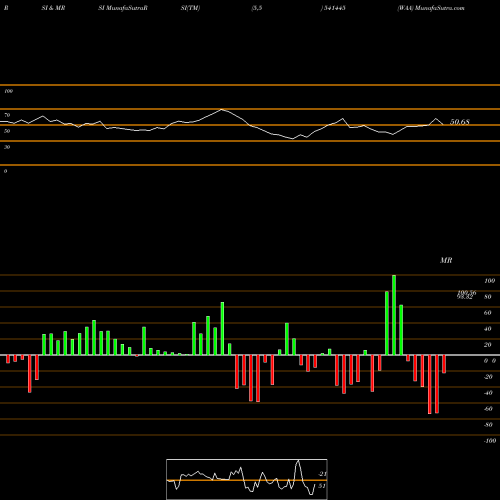500x500 pixels.
Task: Open the mini overview chart thumbnail at bottom
Action: [x=247, y=479]
